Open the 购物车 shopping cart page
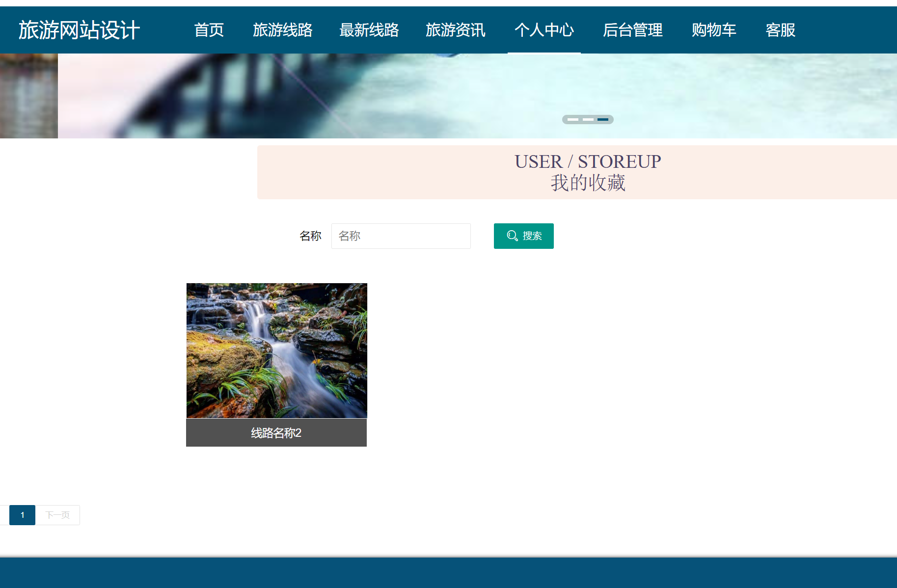Image resolution: width=897 pixels, height=588 pixels. (713, 30)
